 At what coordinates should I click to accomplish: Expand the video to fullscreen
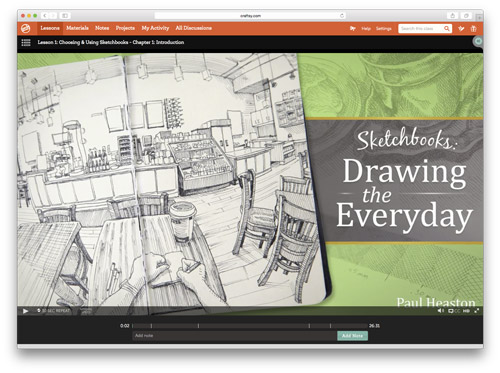pos(477,311)
